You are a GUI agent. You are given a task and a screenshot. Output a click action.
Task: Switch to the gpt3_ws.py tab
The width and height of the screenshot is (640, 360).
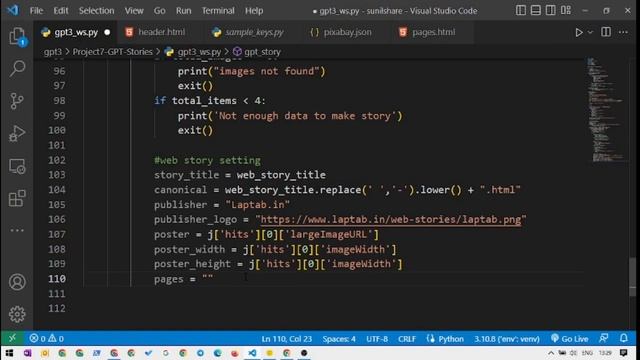pyautogui.click(x=75, y=32)
